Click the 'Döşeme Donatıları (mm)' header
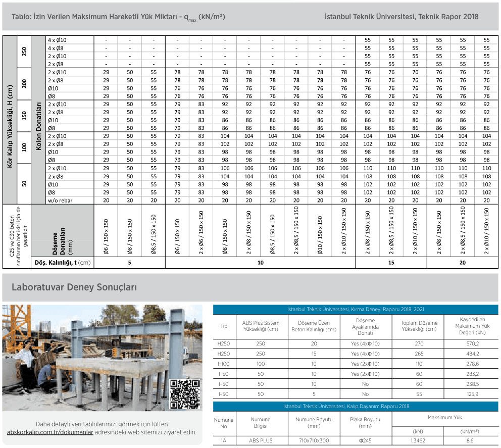This screenshot has width=501, height=448. (63, 241)
